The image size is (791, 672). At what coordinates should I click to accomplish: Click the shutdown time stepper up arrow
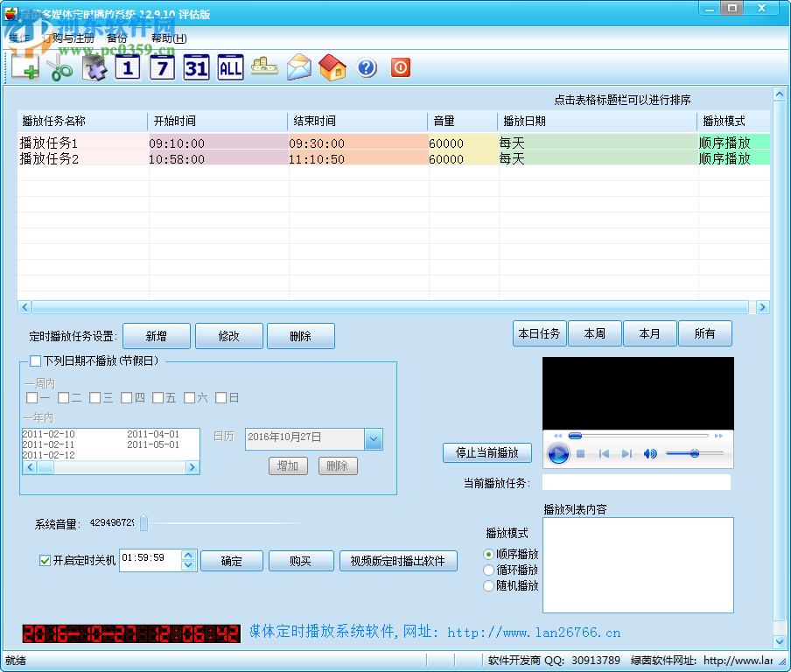pyautogui.click(x=186, y=555)
